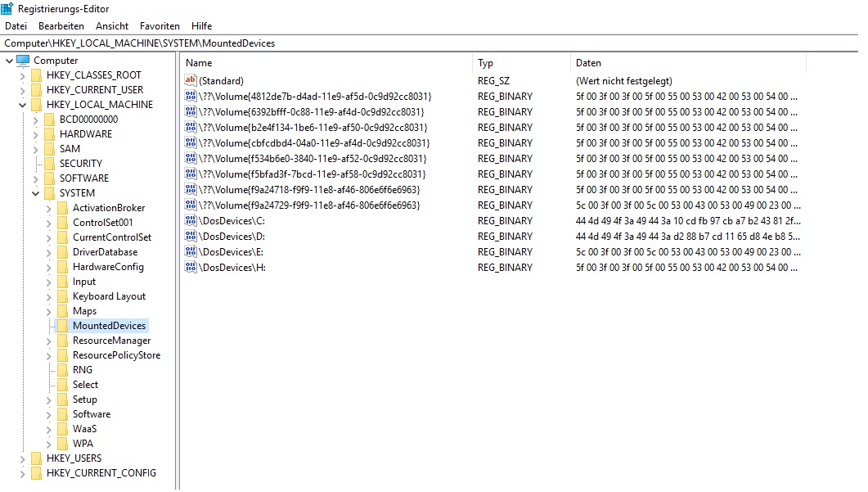The width and height of the screenshot is (868, 492).
Task: Click binary icon of \DosDevices\D: value
Action: pyautogui.click(x=191, y=236)
